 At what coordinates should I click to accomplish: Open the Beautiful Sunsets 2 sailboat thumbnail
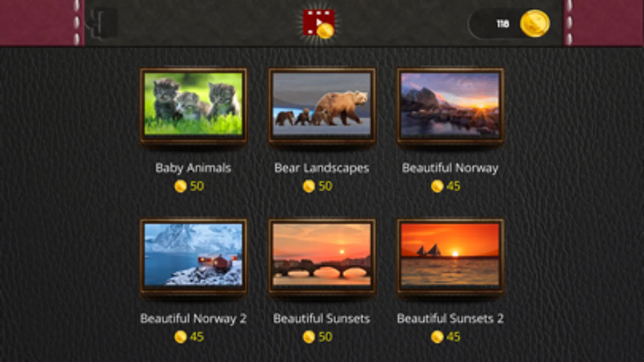click(450, 257)
